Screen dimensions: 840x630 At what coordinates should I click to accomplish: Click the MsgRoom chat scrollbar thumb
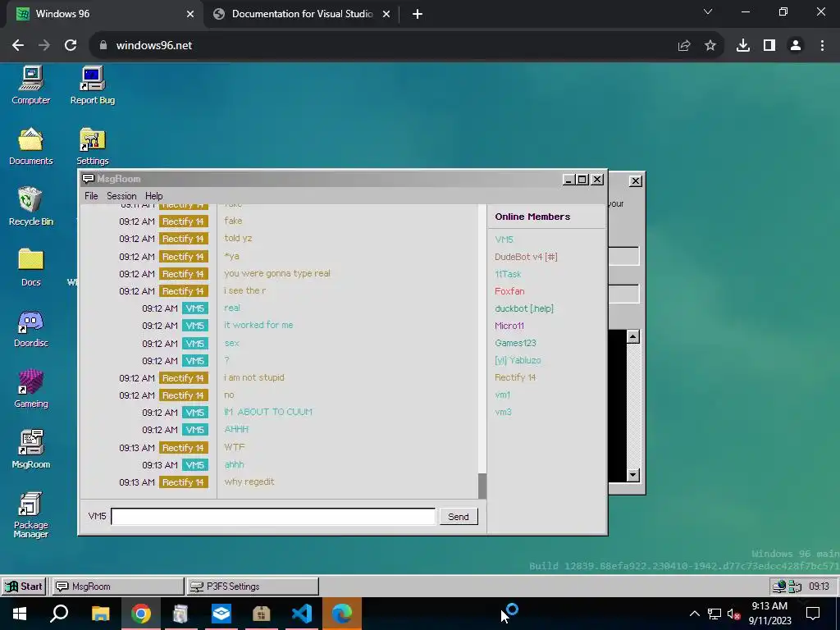tap(482, 486)
